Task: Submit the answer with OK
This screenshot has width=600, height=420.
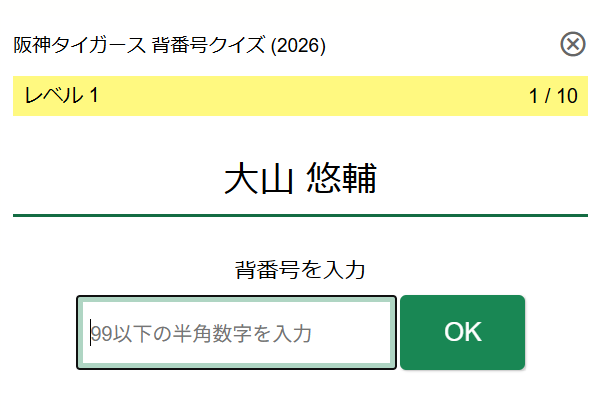Action: [x=462, y=333]
